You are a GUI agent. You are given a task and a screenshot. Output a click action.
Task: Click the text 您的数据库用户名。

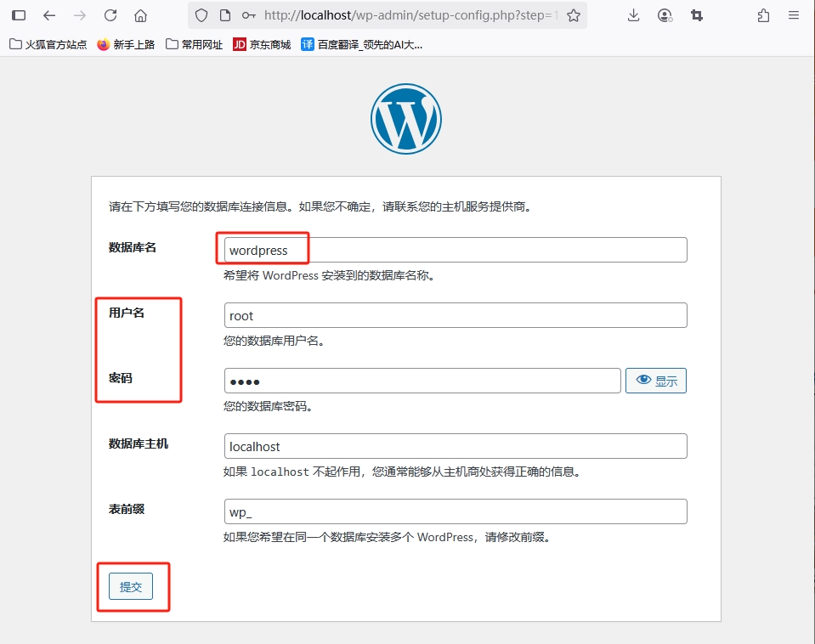(x=274, y=341)
